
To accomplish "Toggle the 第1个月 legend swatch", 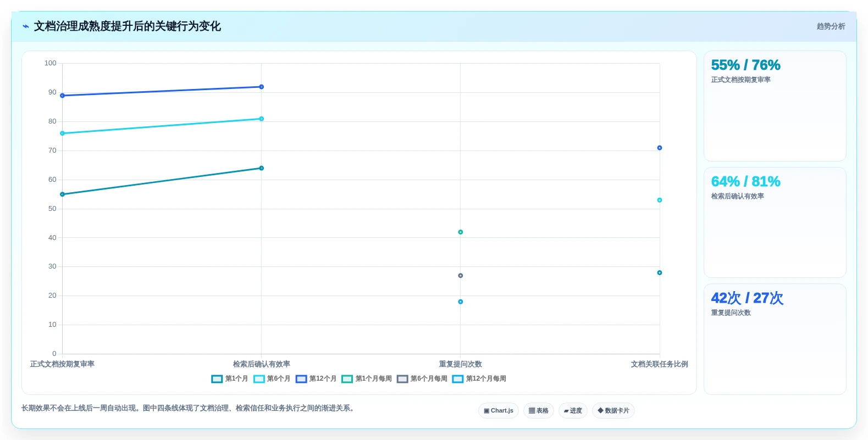I will (x=217, y=379).
